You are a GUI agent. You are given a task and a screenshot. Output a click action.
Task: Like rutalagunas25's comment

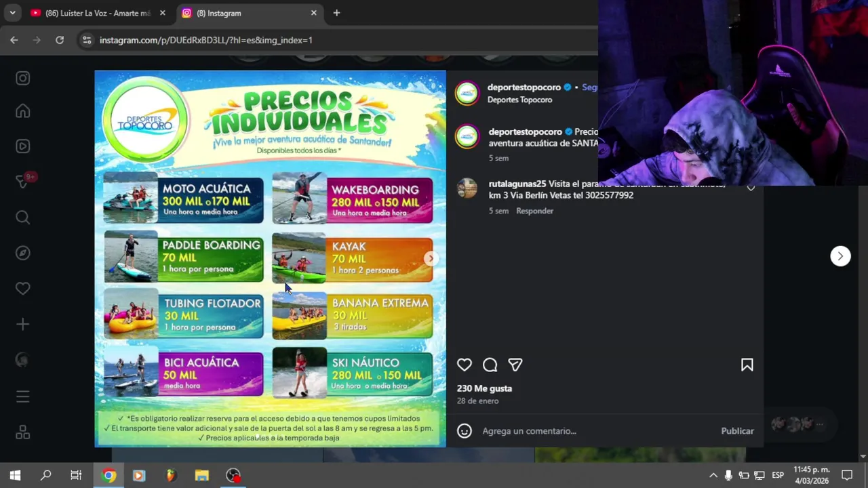(751, 188)
